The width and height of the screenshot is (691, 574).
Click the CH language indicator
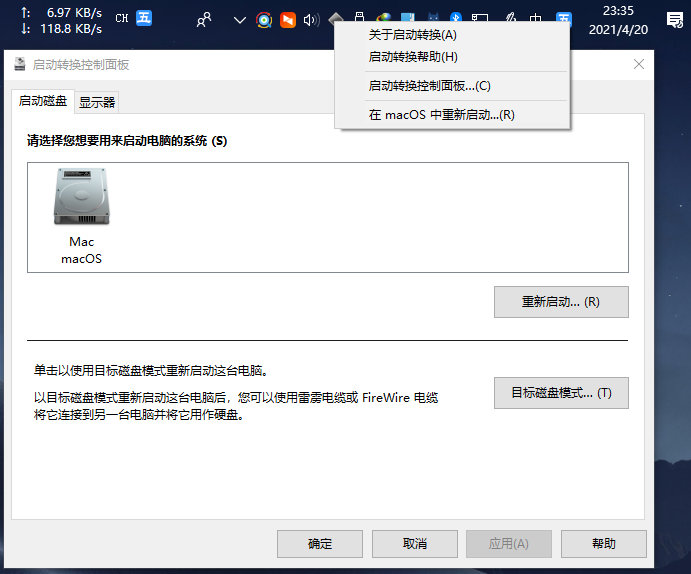point(122,19)
